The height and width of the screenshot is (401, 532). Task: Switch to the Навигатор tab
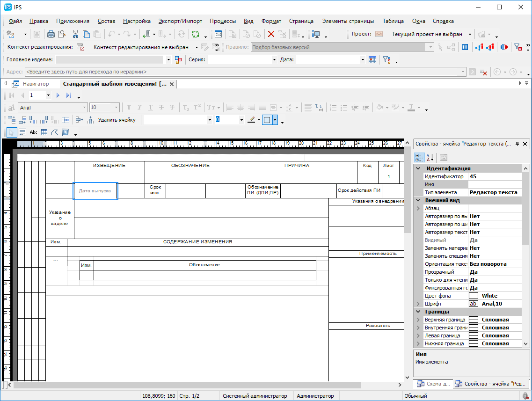click(x=36, y=84)
